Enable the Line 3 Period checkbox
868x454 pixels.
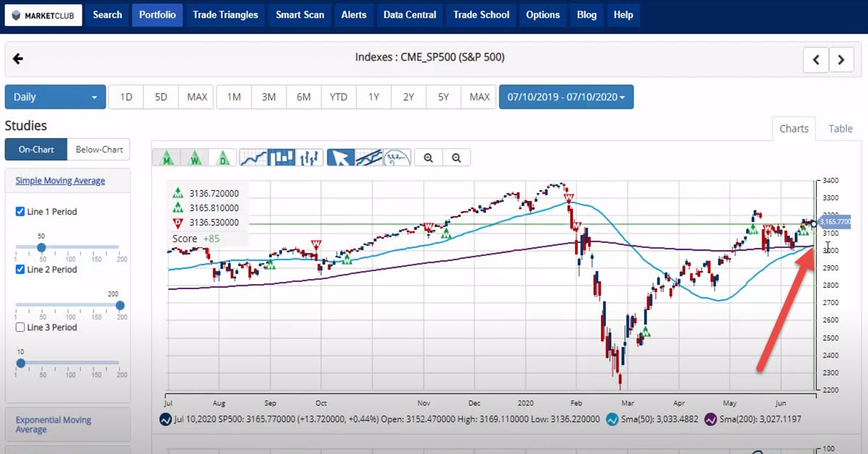click(20, 327)
